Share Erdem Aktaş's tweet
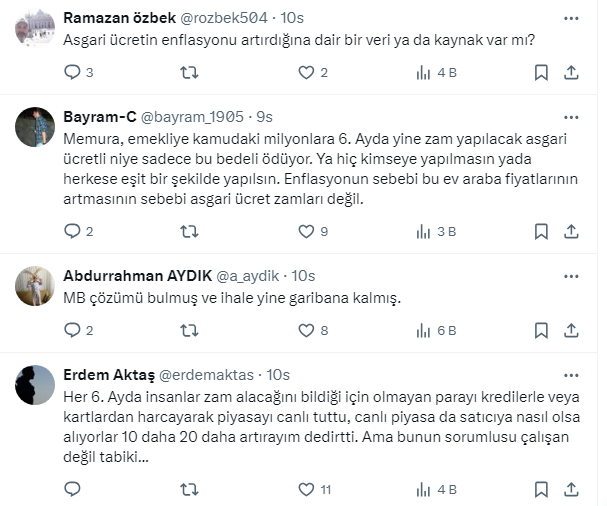This screenshot has width=607, height=506. [x=571, y=489]
